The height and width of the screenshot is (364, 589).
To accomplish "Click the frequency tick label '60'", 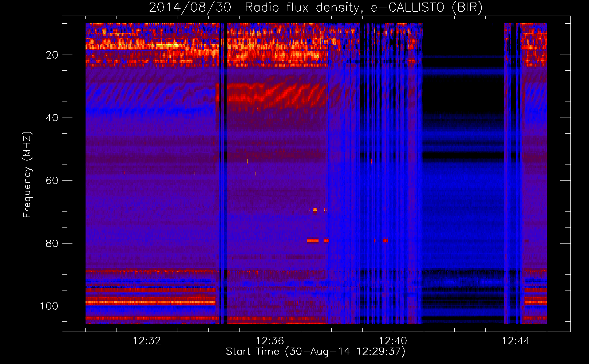I will (x=52, y=181).
